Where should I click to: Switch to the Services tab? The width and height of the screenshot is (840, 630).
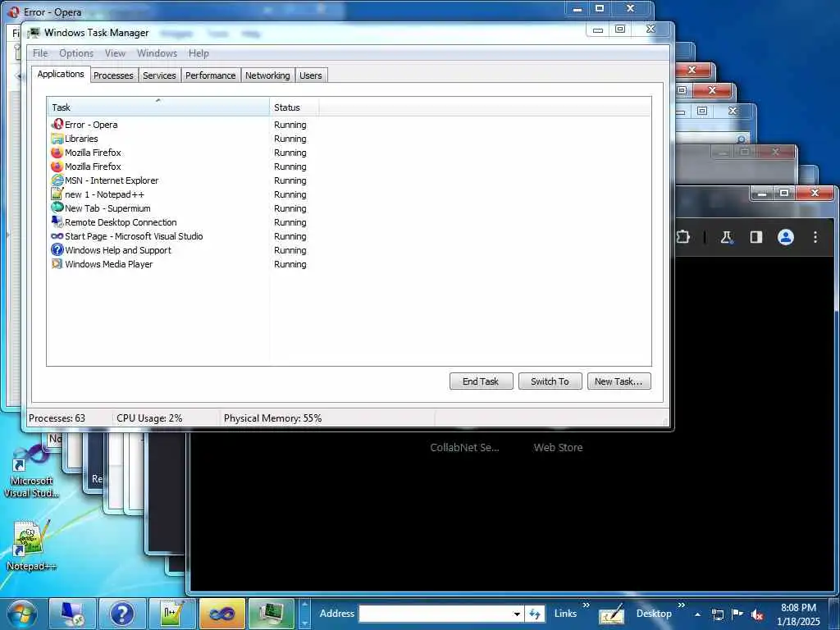pyautogui.click(x=159, y=75)
